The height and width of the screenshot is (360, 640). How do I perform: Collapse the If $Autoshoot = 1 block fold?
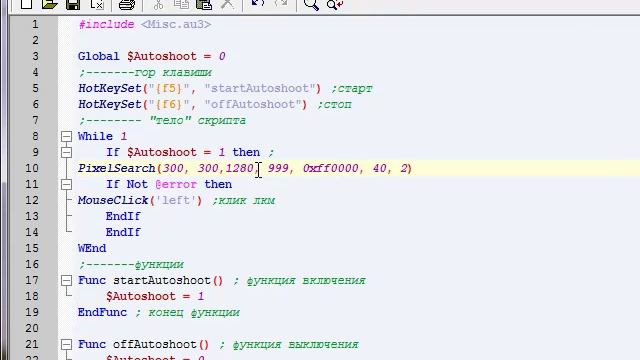coord(67,152)
